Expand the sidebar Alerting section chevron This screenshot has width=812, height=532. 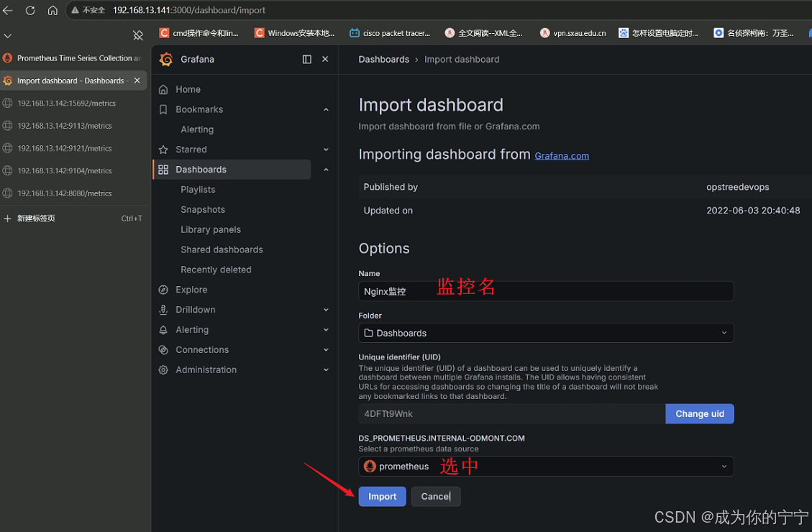(x=326, y=330)
